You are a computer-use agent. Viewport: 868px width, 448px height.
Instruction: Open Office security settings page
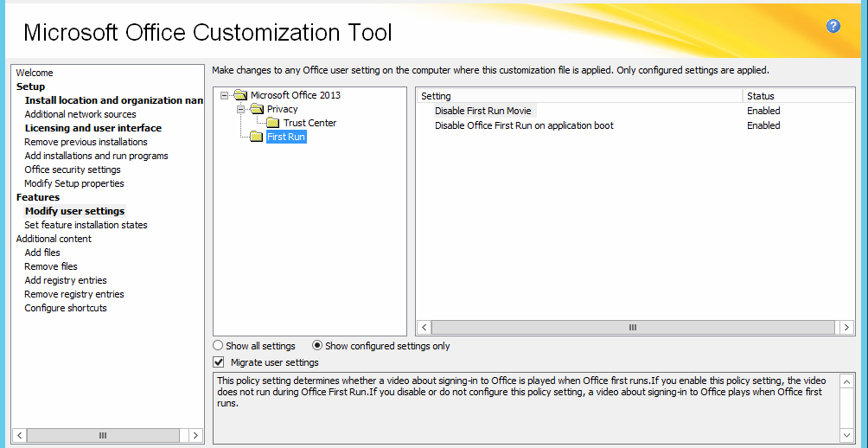(x=74, y=170)
